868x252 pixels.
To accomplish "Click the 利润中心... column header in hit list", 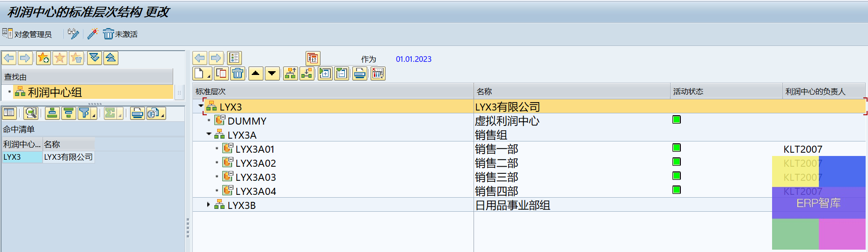I will (22, 144).
